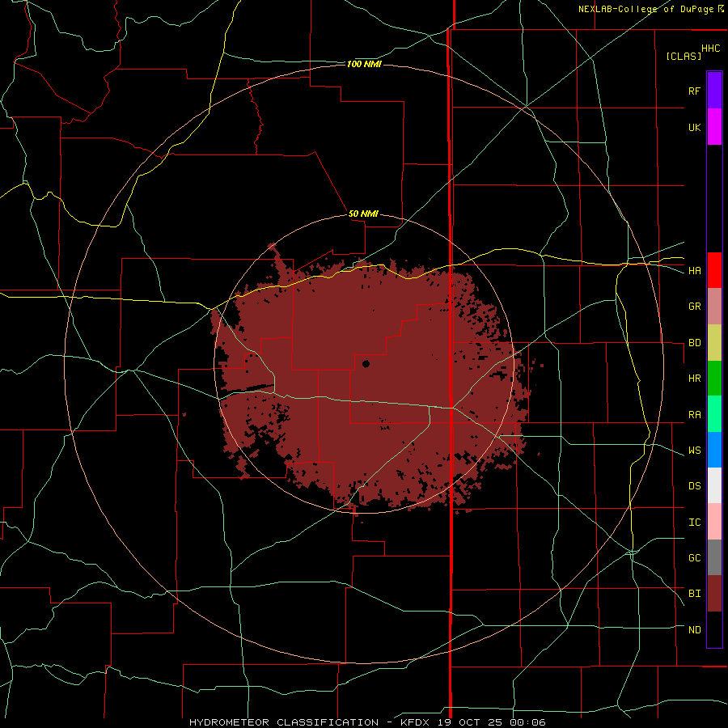Click the BD legend label
728x728 pixels.
pos(694,343)
